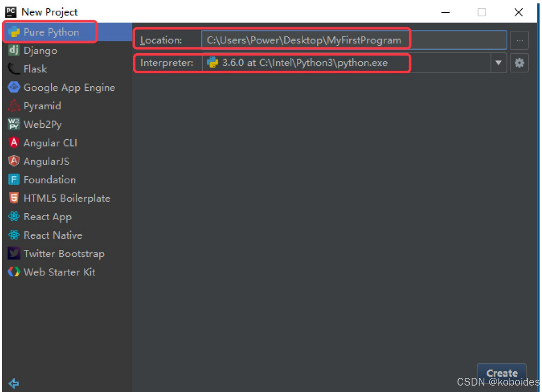Pick Google App Engine project type
Screen dimensions: 542x392
pyautogui.click(x=67, y=87)
